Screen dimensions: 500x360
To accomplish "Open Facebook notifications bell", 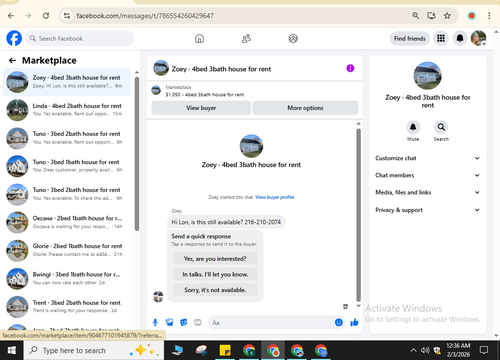I will click(460, 38).
